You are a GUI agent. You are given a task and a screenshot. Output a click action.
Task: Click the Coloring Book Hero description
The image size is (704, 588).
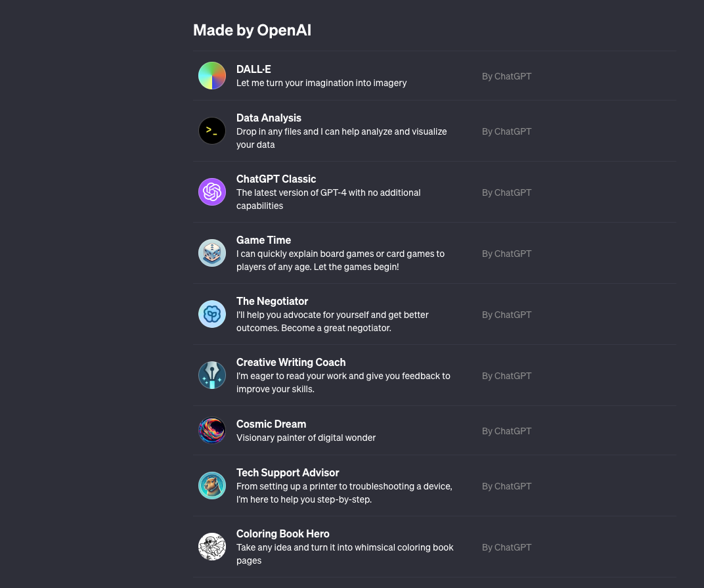pos(345,554)
